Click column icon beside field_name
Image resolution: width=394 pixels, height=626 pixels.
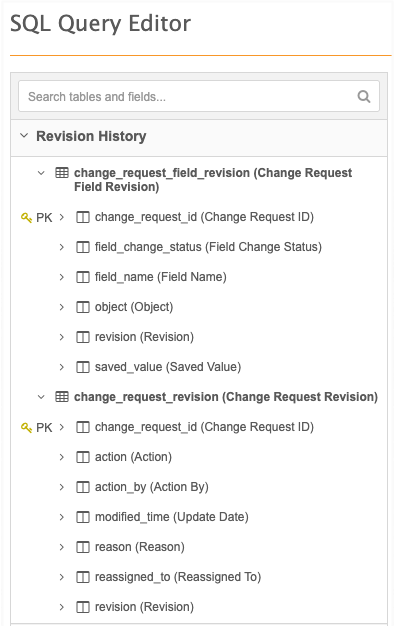[83, 277]
